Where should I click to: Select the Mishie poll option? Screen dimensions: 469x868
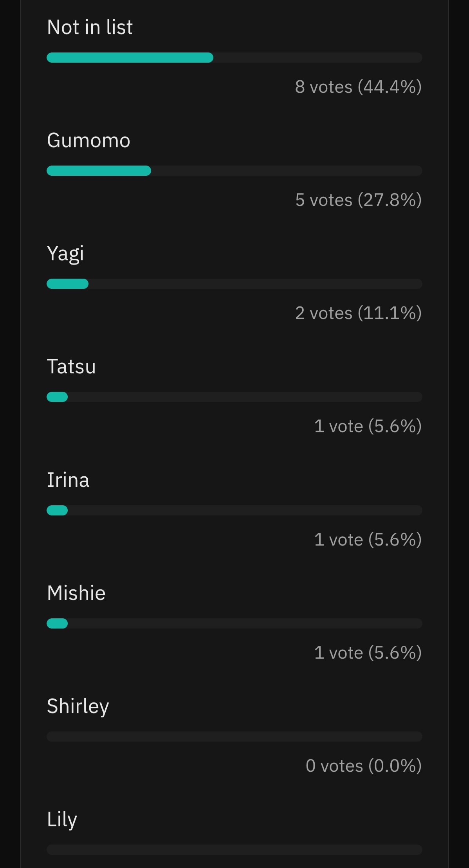(x=76, y=593)
